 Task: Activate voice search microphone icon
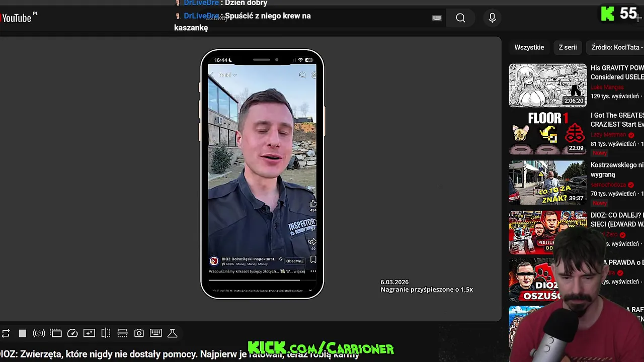coord(492,18)
